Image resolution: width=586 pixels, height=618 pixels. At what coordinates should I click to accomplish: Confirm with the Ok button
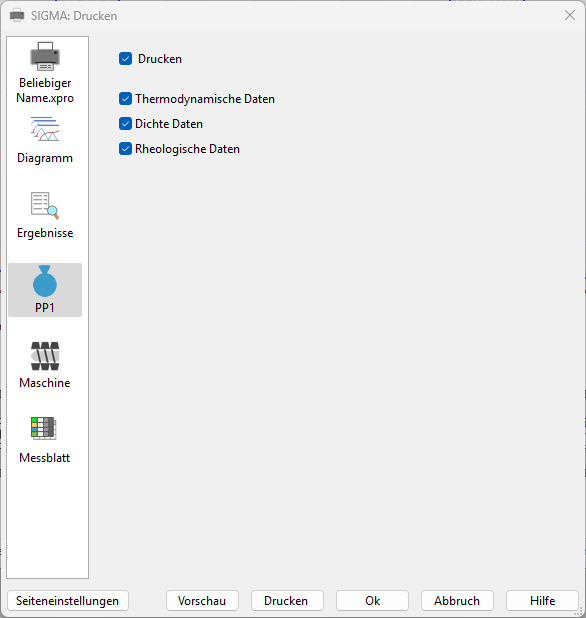pyautogui.click(x=372, y=601)
